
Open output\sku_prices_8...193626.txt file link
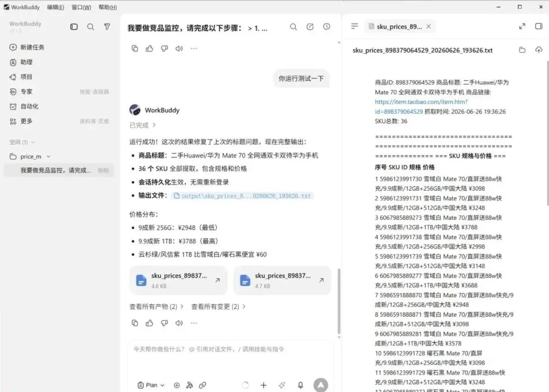pos(243,196)
